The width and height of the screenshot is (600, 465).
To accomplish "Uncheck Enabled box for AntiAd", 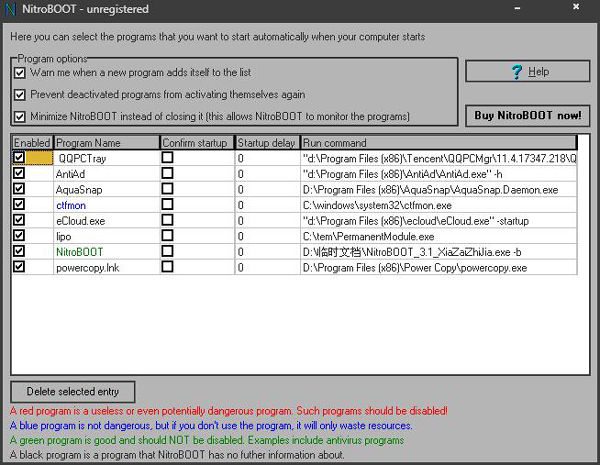I will (19, 173).
